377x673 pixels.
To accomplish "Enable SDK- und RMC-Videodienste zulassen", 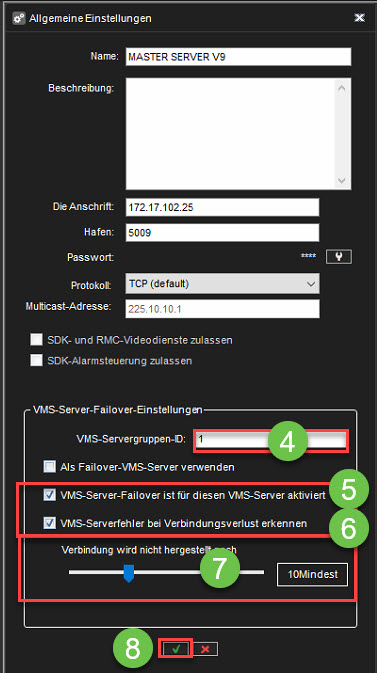I will (36, 340).
